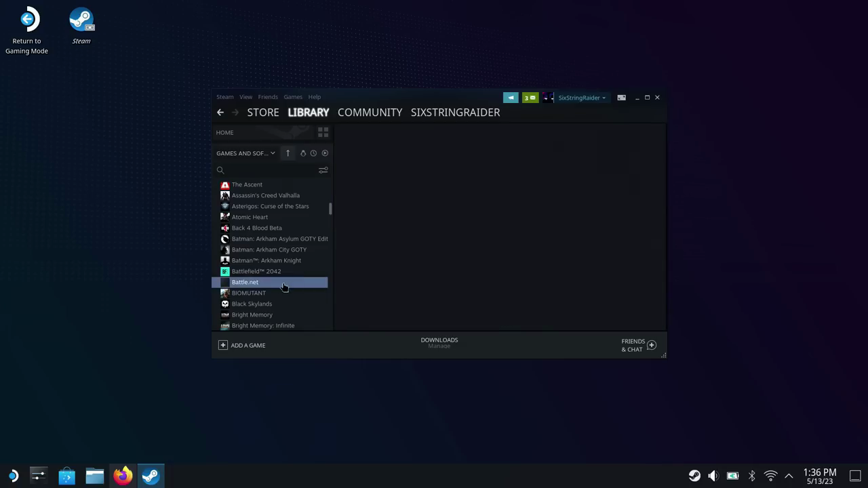The height and width of the screenshot is (488, 868).
Task: Expand the Games and Software dropdown
Action: [245, 153]
